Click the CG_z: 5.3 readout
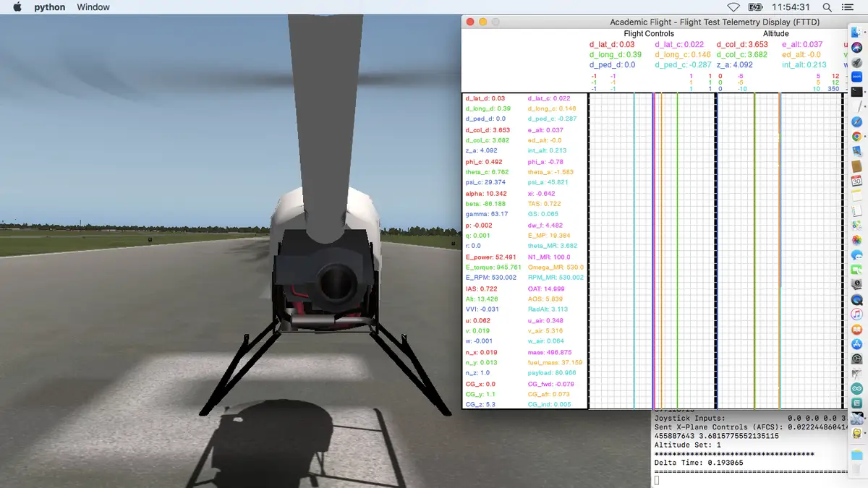The height and width of the screenshot is (488, 868). tap(480, 404)
